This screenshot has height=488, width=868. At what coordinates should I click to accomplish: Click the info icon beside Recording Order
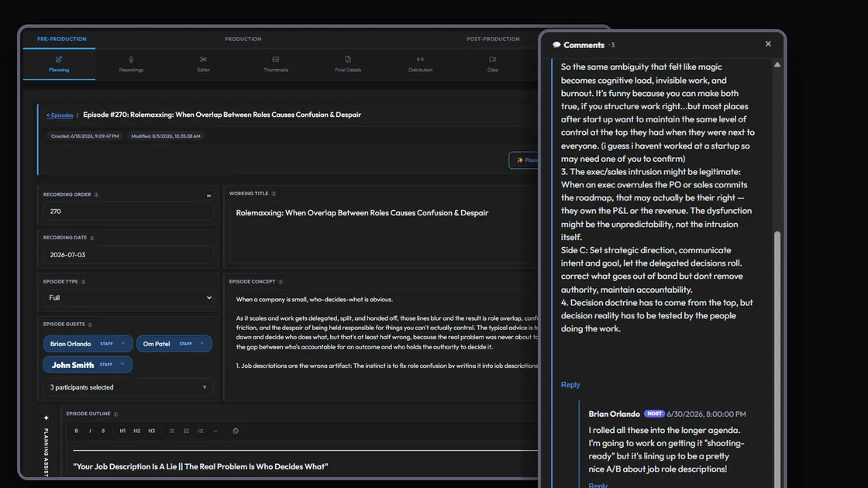pos(96,194)
